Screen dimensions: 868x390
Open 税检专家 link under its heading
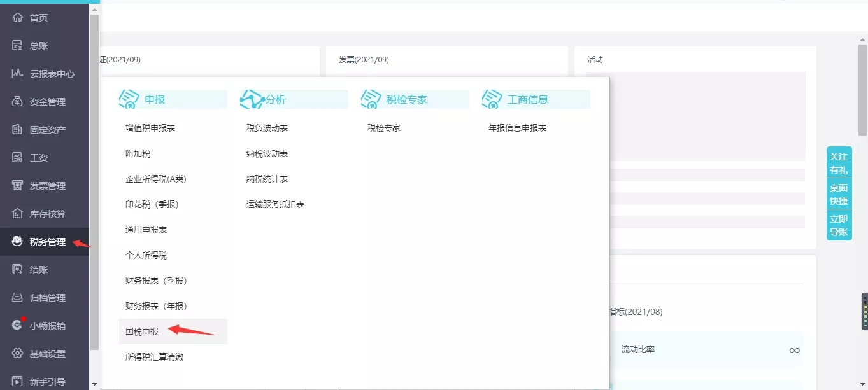point(384,128)
